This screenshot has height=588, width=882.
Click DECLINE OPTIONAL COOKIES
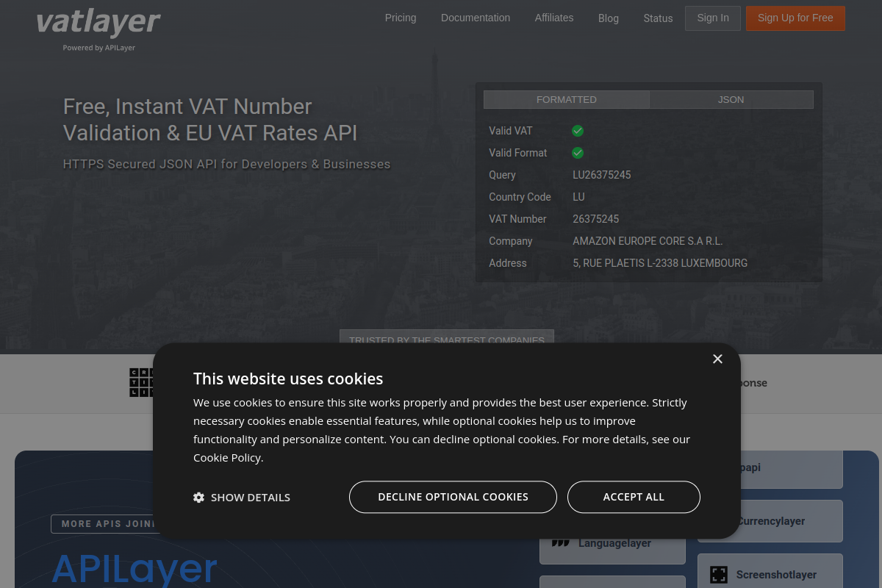pos(453,497)
